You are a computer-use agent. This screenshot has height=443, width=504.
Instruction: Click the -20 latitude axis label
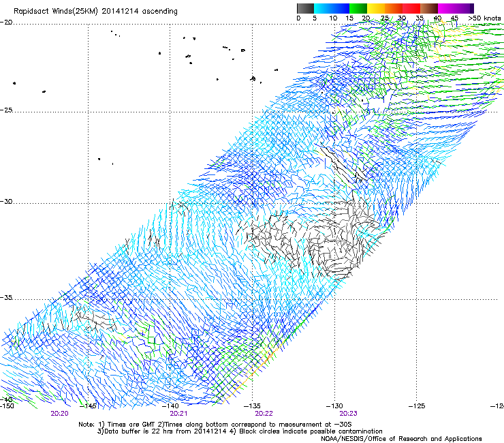click(6, 22)
